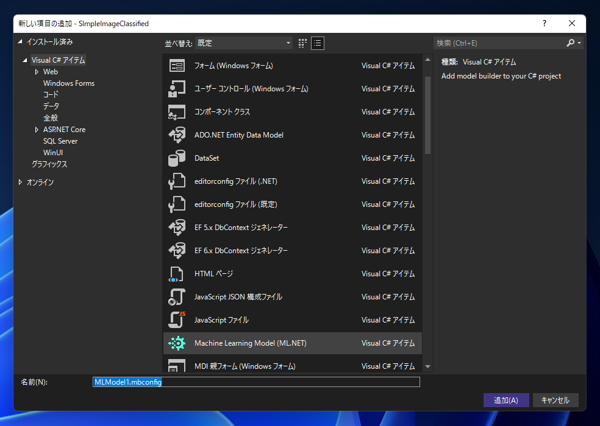Select JavaScript JSON 構成ファイル text
Image resolution: width=600 pixels, height=426 pixels.
point(238,297)
